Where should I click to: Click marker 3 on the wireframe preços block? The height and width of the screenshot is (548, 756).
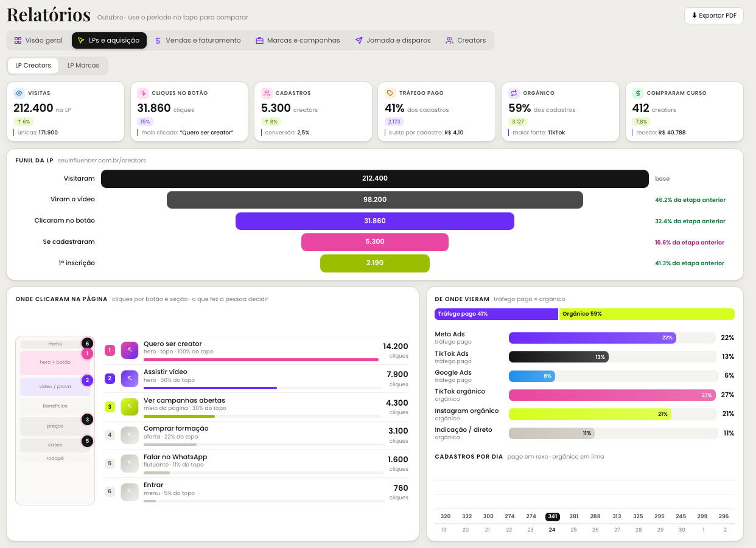coord(87,419)
